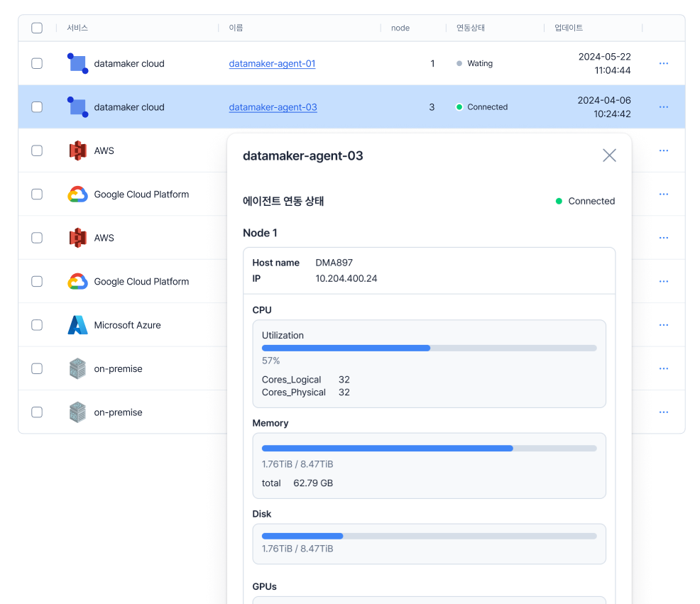The image size is (700, 604).
Task: Open more options for Microsoft Azure row
Action: point(663,325)
